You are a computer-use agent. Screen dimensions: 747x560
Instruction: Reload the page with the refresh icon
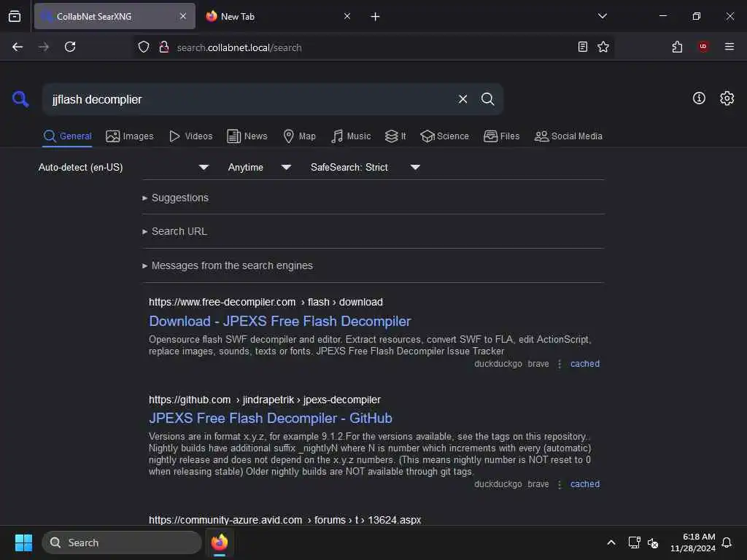[x=70, y=47]
